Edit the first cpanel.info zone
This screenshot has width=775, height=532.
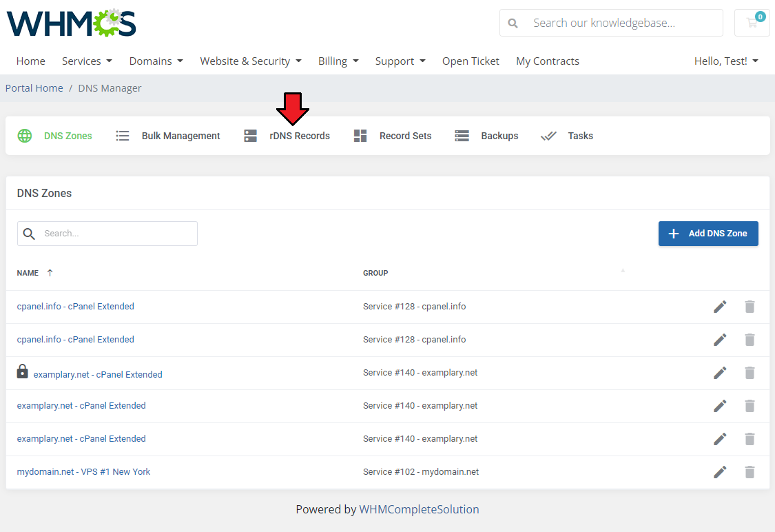point(720,307)
